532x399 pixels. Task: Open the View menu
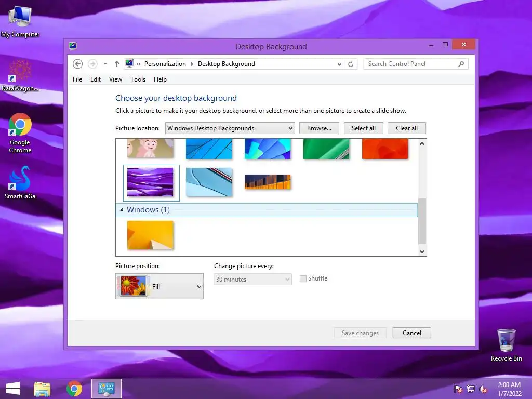click(115, 79)
